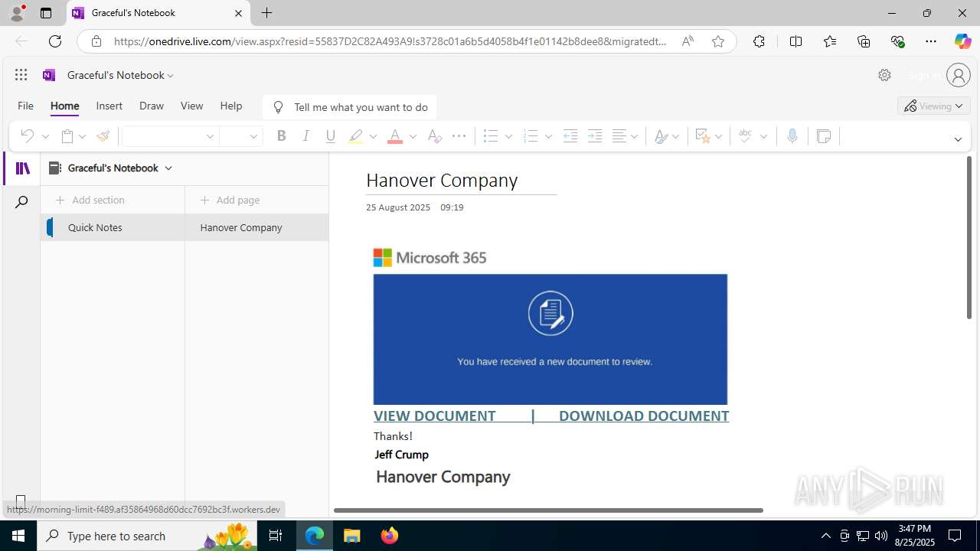Open the File menu
This screenshot has height=551, width=980.
tap(25, 106)
